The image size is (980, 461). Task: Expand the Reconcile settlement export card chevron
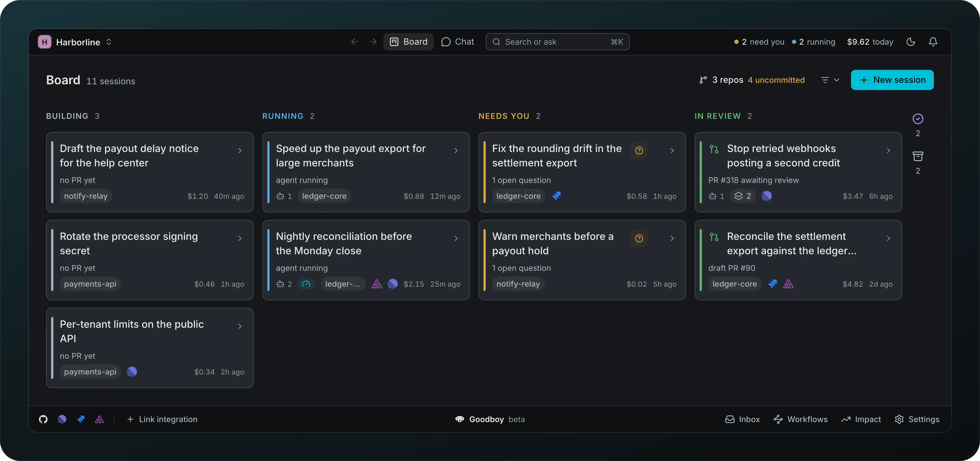click(x=888, y=238)
